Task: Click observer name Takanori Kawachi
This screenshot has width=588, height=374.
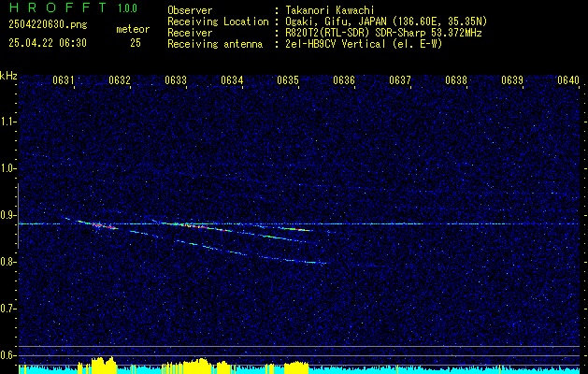Action: [x=330, y=10]
